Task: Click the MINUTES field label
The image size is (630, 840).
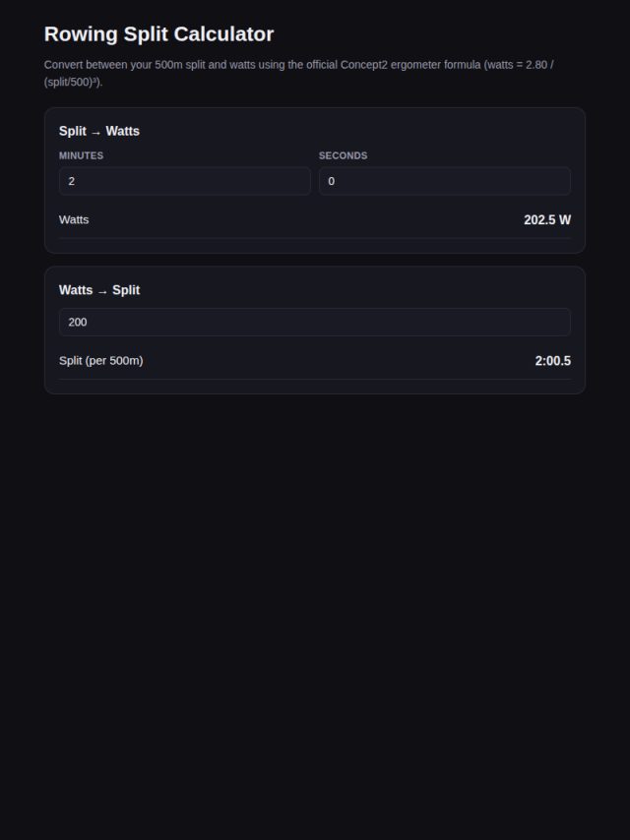Action: 81,155
